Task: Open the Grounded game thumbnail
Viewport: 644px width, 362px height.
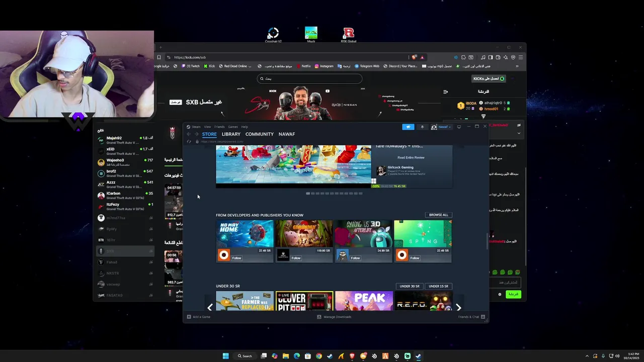Action: 304,234
